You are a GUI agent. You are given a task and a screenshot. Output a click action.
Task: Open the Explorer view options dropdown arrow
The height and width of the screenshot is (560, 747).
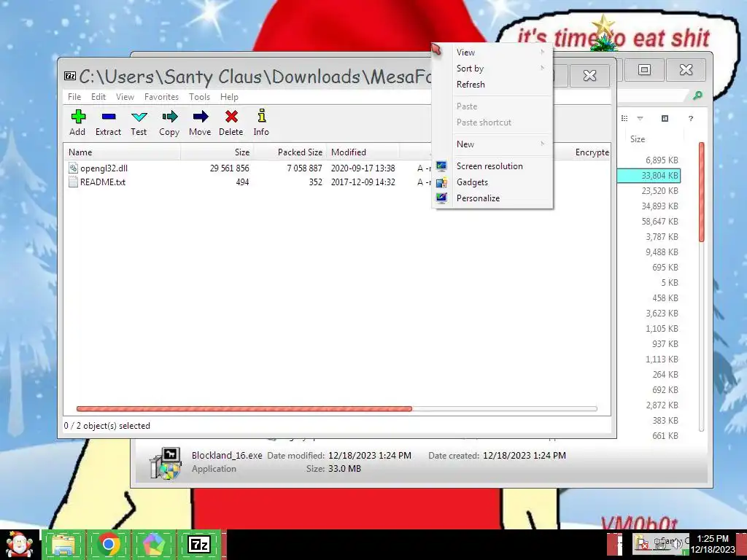pyautogui.click(x=640, y=119)
